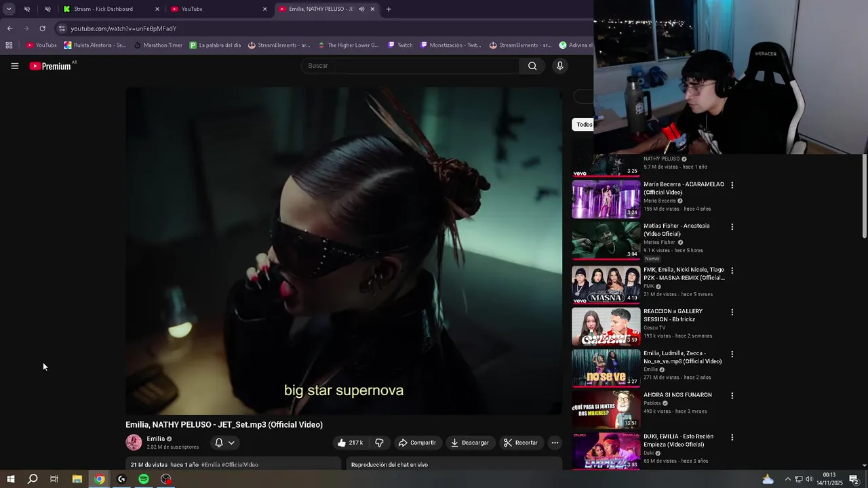
Task: Go back in browser history
Action: point(9,28)
